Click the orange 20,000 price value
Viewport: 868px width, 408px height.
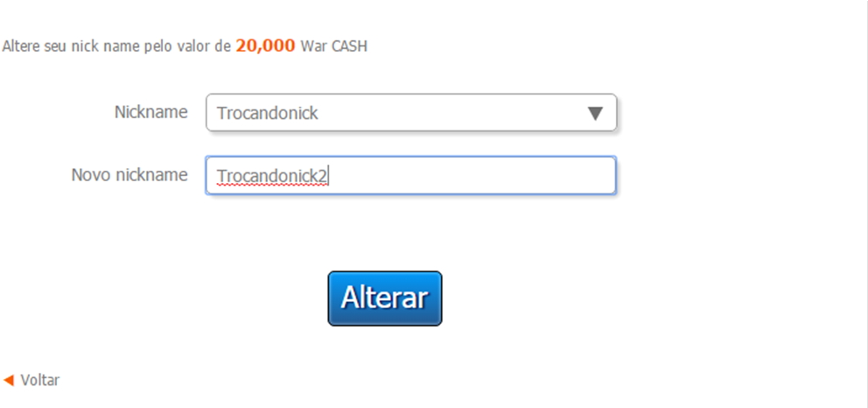point(266,46)
